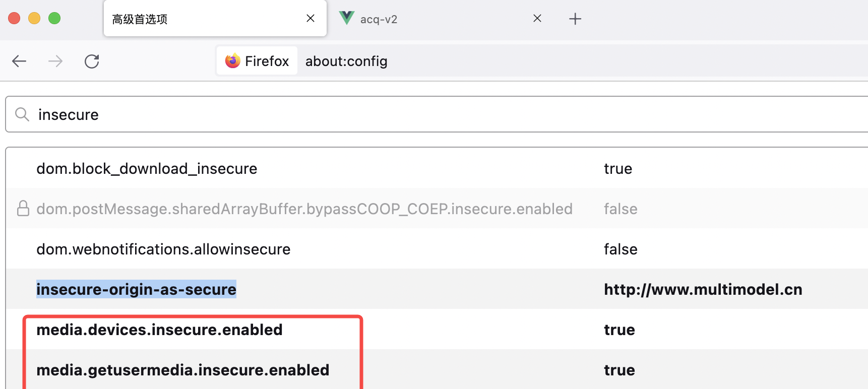Click inside the about:config address bar

(x=346, y=61)
